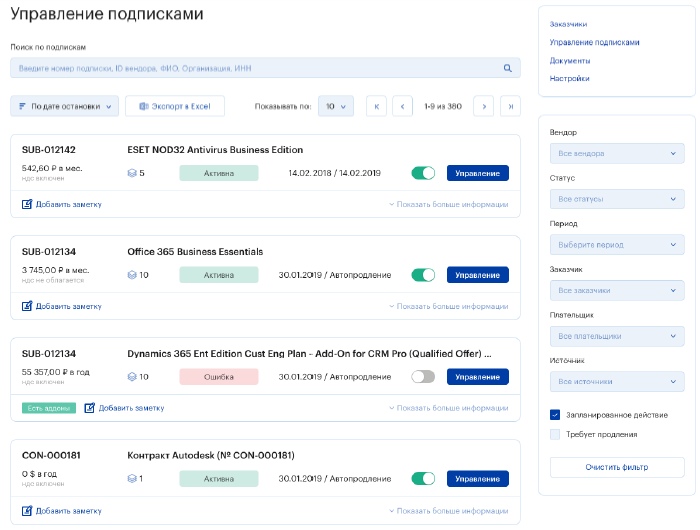The height and width of the screenshot is (530, 700).
Task: Disable the ESET NOD32 subscription toggle
Action: click(423, 173)
